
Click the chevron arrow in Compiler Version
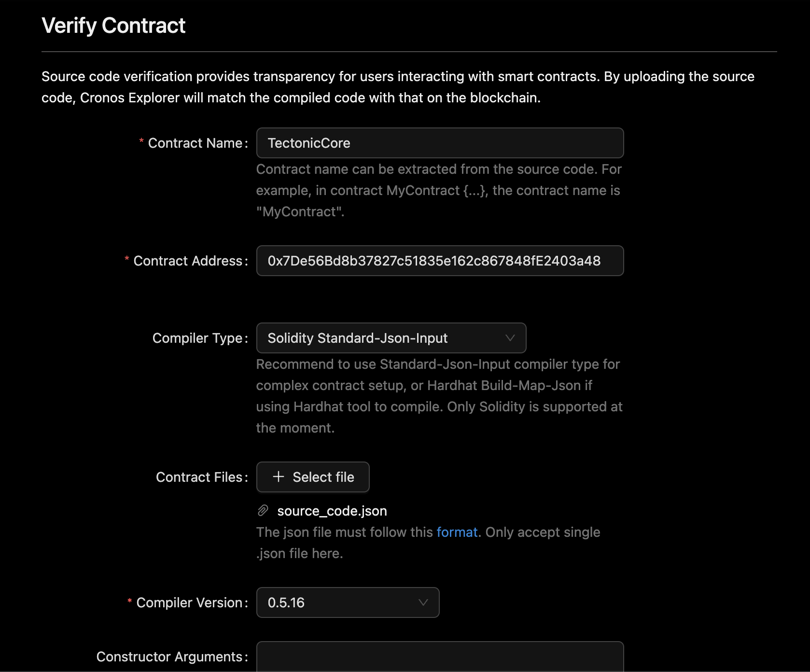click(423, 602)
